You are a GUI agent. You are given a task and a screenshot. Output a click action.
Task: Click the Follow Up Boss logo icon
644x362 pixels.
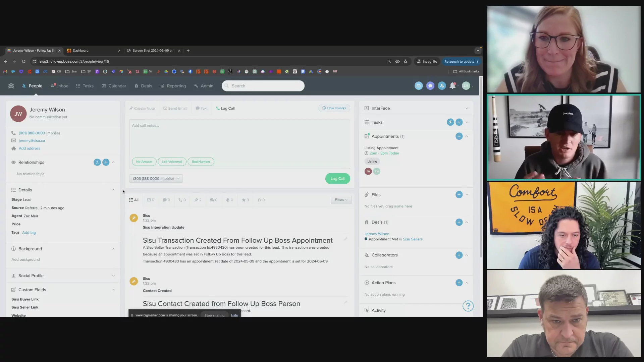[11, 86]
